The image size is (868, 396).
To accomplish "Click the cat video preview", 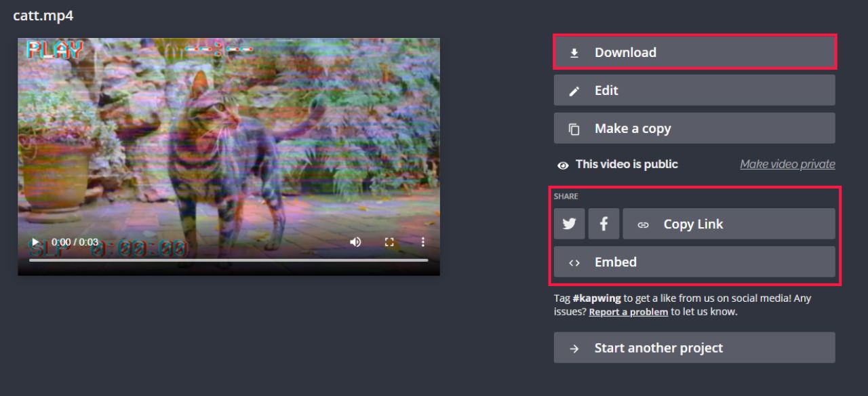I will coord(229,157).
